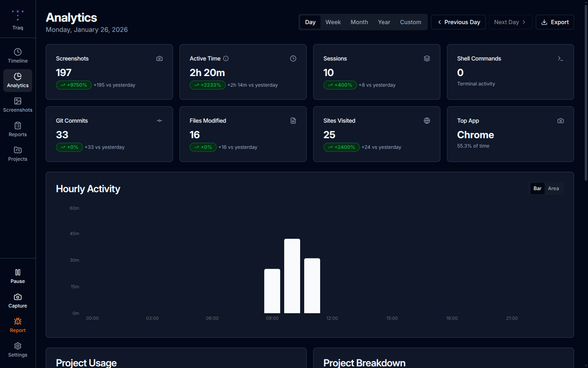This screenshot has height=368, width=588.
Task: Open the Timeline view from the sidebar
Action: pyautogui.click(x=18, y=55)
